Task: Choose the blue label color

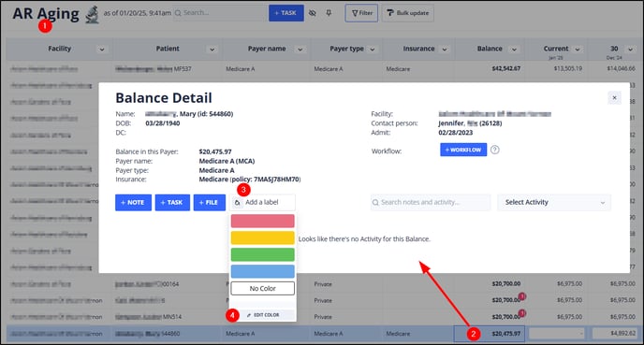Action: [x=262, y=271]
